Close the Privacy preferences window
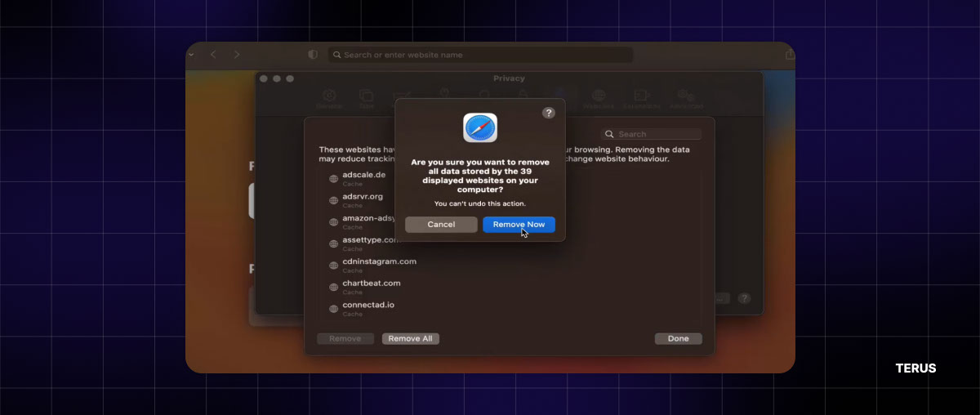This screenshot has height=415, width=980. pyautogui.click(x=264, y=78)
